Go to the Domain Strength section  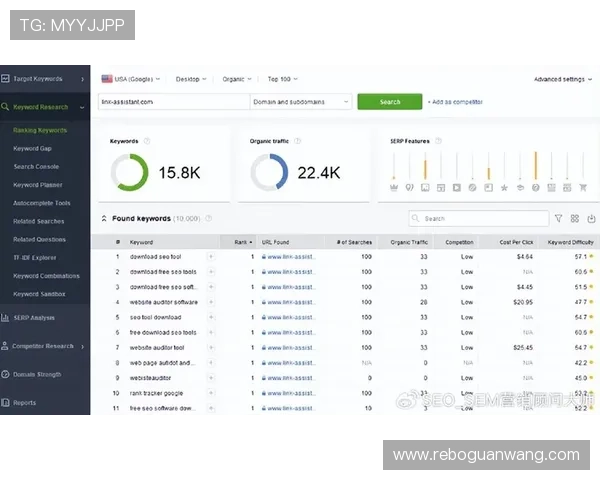[38, 374]
